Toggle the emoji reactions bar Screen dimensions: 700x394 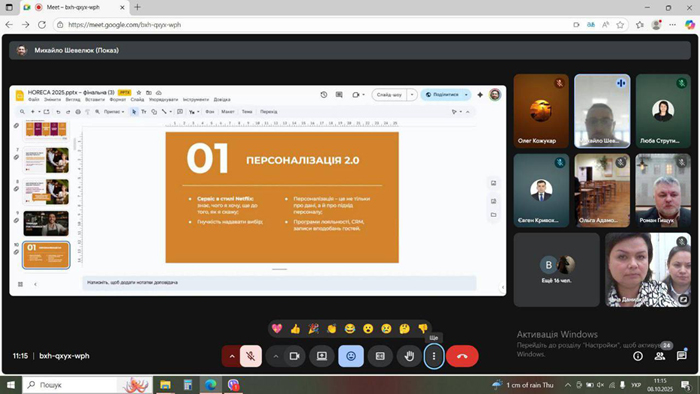coord(351,356)
